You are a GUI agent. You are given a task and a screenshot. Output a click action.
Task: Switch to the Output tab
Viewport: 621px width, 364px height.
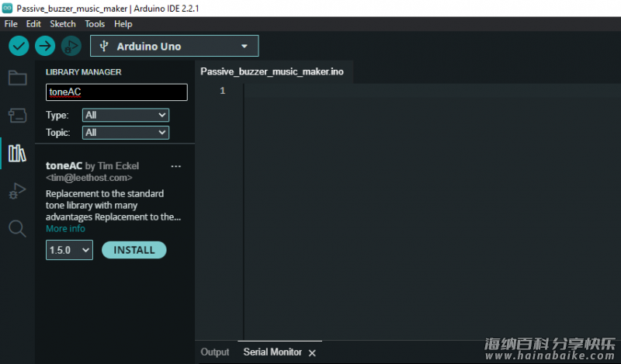click(x=215, y=352)
